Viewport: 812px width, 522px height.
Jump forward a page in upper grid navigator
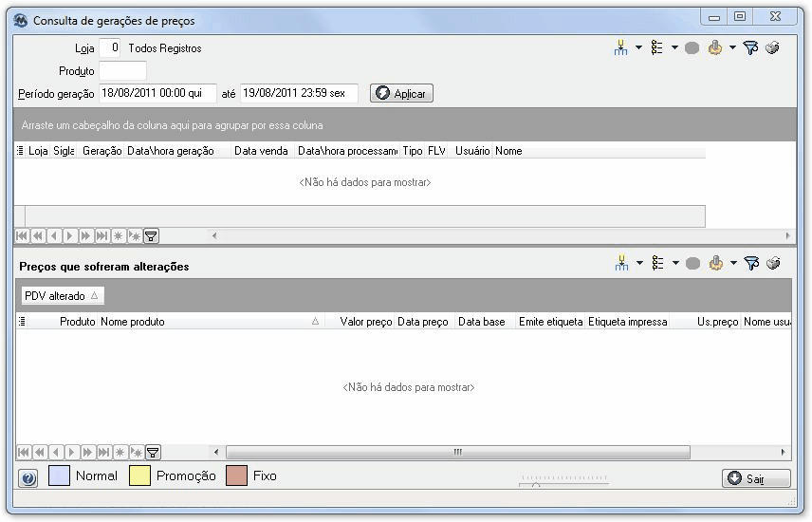pyautogui.click(x=86, y=236)
